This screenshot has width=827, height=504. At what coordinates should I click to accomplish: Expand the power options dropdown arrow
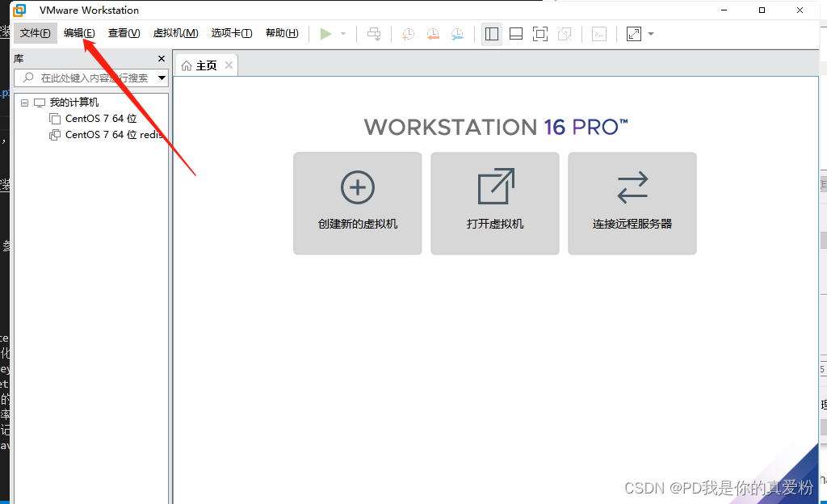[x=343, y=34]
